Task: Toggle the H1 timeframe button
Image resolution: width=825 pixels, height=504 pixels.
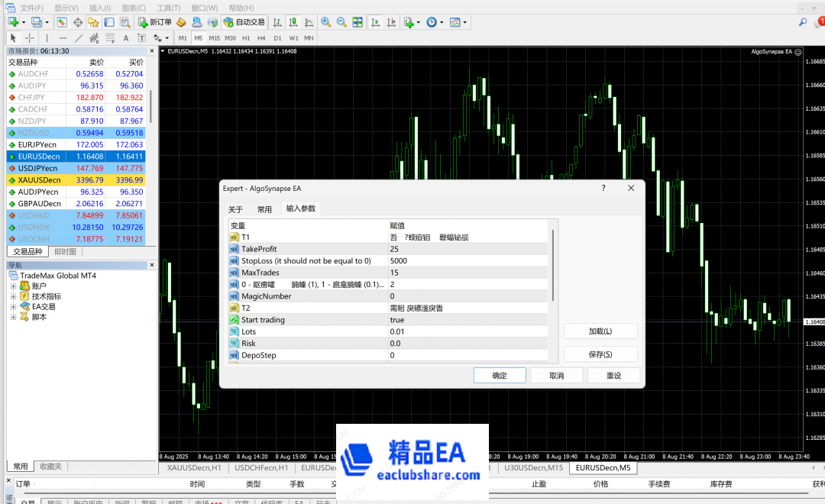Action: click(246, 37)
